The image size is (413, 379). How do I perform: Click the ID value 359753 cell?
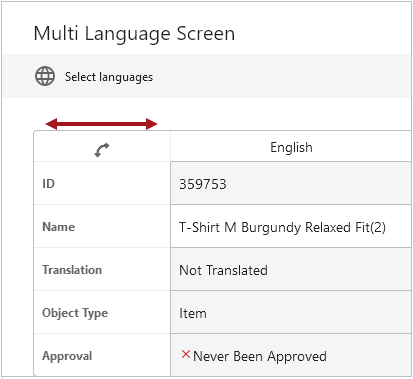pyautogui.click(x=291, y=183)
